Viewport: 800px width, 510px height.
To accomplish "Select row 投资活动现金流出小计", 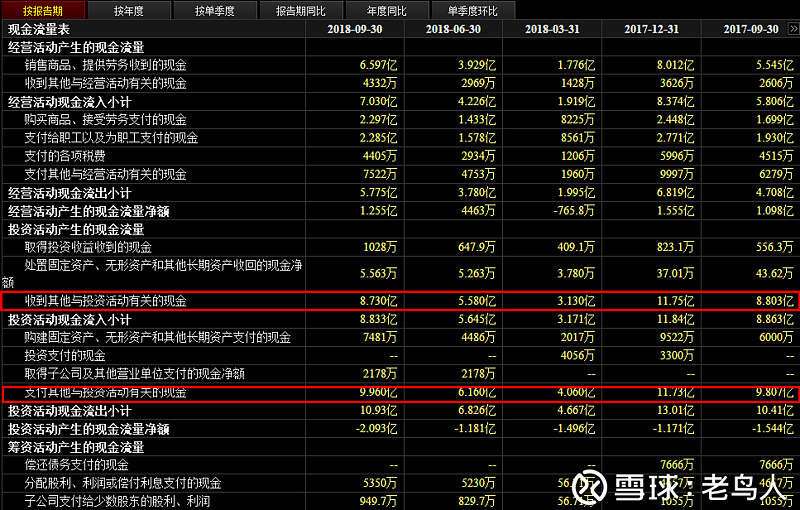I will coord(400,411).
